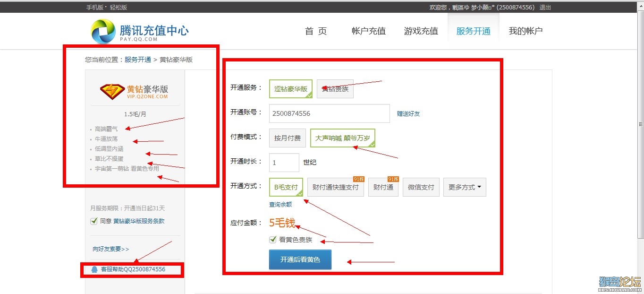This screenshot has height=294, width=644.
Task: Click the 低调显内涵 list item
Action: (109, 149)
